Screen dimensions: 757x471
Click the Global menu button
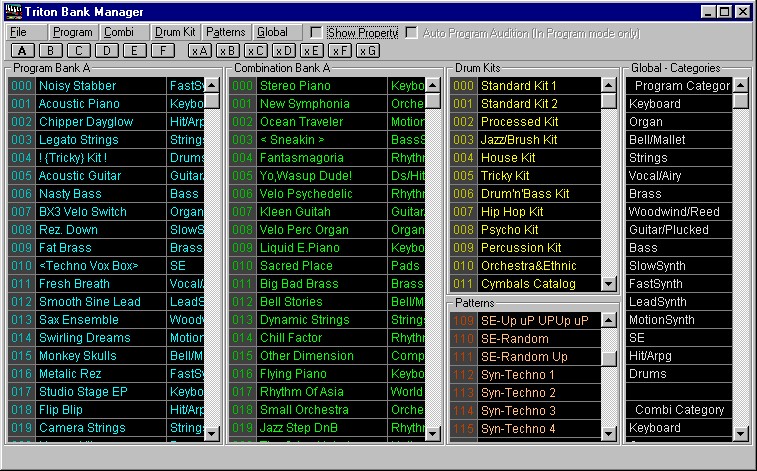[272, 33]
